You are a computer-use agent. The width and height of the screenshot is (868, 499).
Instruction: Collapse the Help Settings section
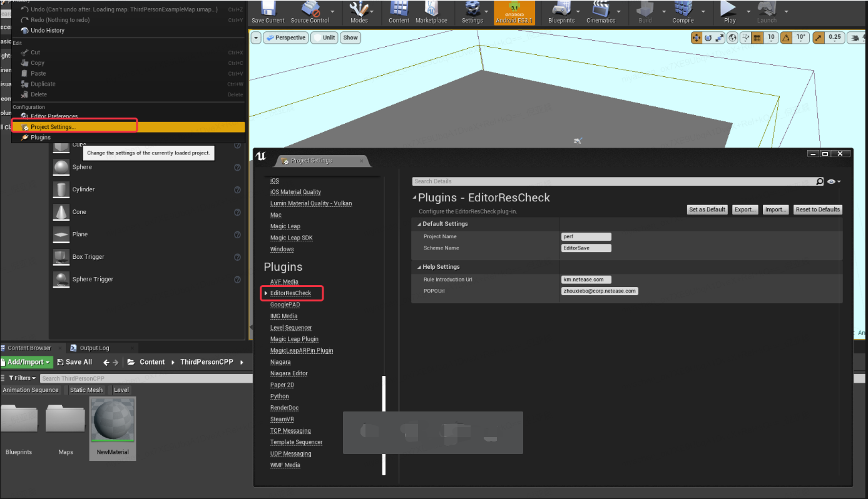(418, 267)
